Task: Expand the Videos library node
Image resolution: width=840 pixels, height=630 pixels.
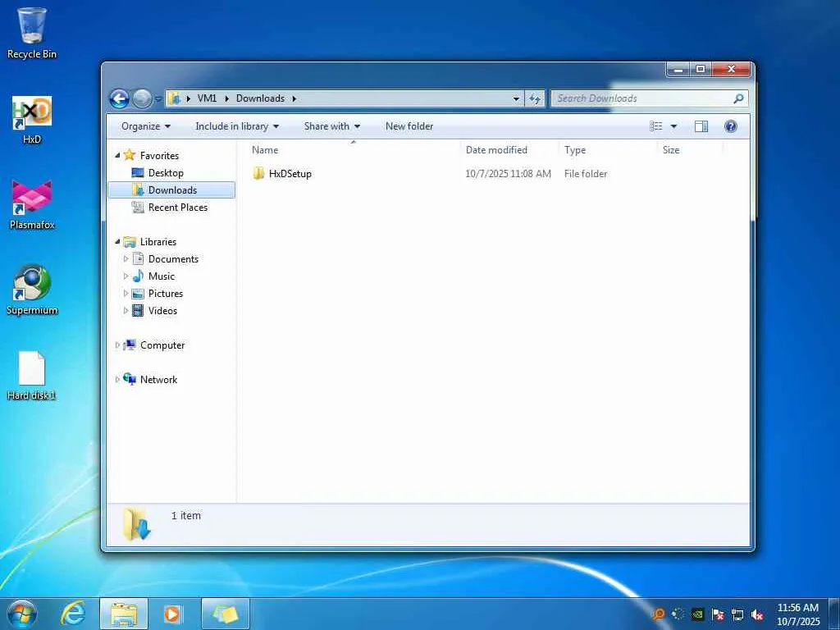Action: pyautogui.click(x=126, y=310)
